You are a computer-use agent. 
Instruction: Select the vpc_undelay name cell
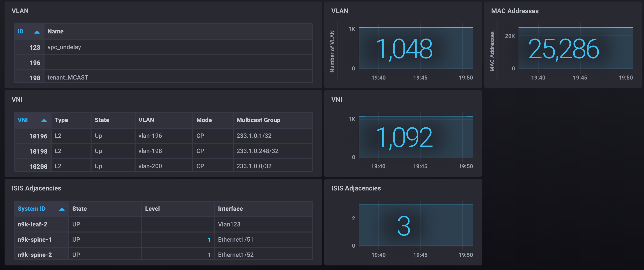[178, 47]
